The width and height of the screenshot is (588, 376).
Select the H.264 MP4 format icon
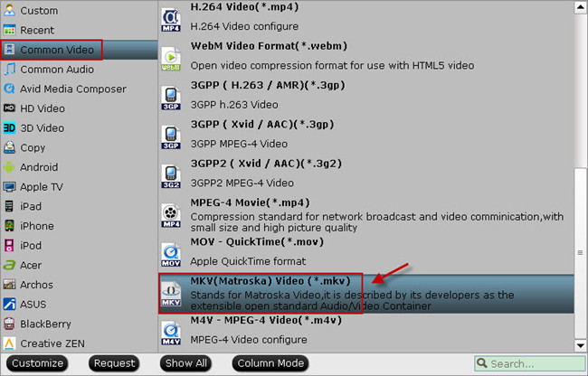[x=171, y=20]
